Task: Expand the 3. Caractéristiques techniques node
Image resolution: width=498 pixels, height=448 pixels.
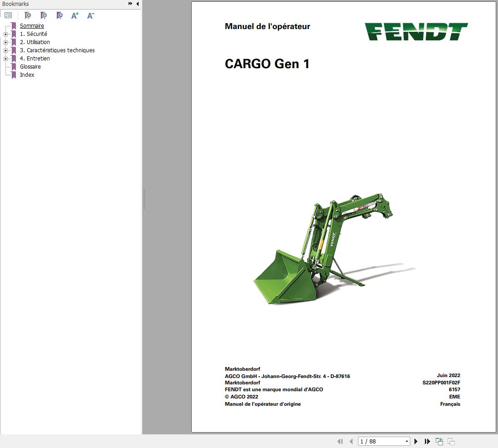Action: pyautogui.click(x=5, y=50)
